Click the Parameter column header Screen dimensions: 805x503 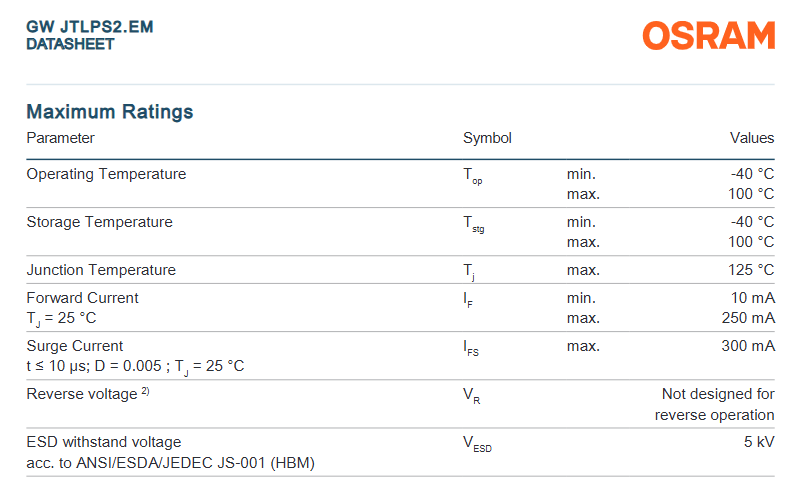pos(61,138)
